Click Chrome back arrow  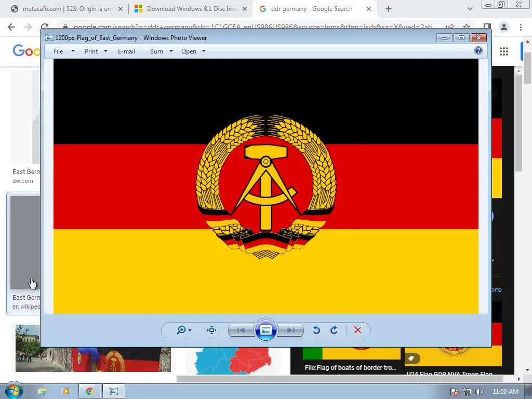[11, 27]
